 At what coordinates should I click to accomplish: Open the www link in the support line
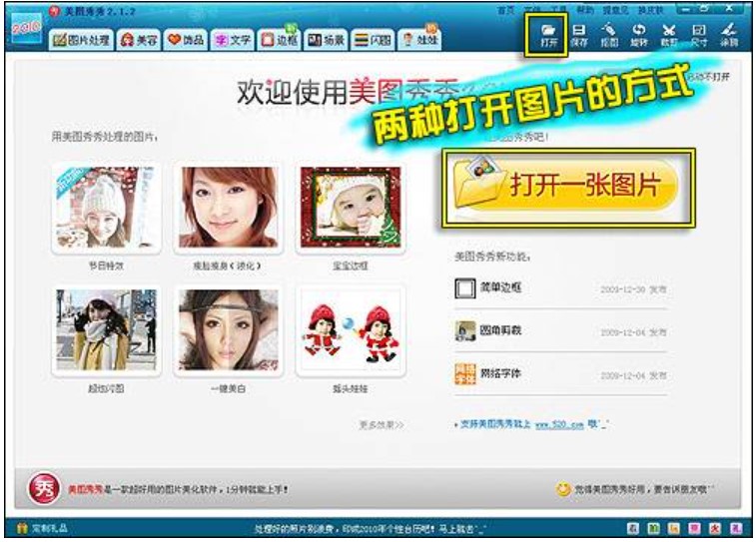click(559, 425)
